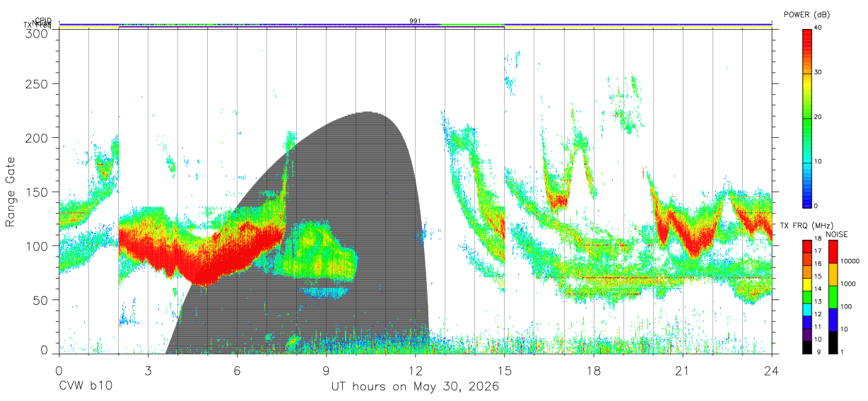This screenshot has width=868, height=401.
Task: Click the 991 CPID value at top
Action: (x=416, y=21)
